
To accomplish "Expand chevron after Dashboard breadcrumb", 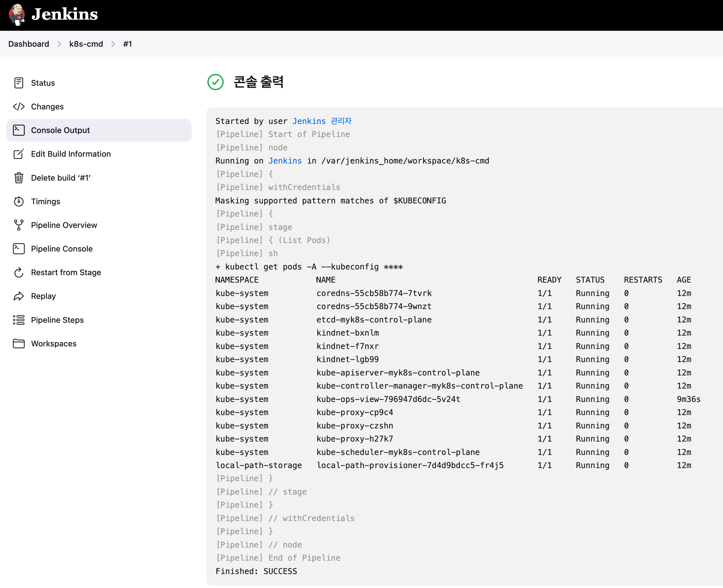I will 59,44.
